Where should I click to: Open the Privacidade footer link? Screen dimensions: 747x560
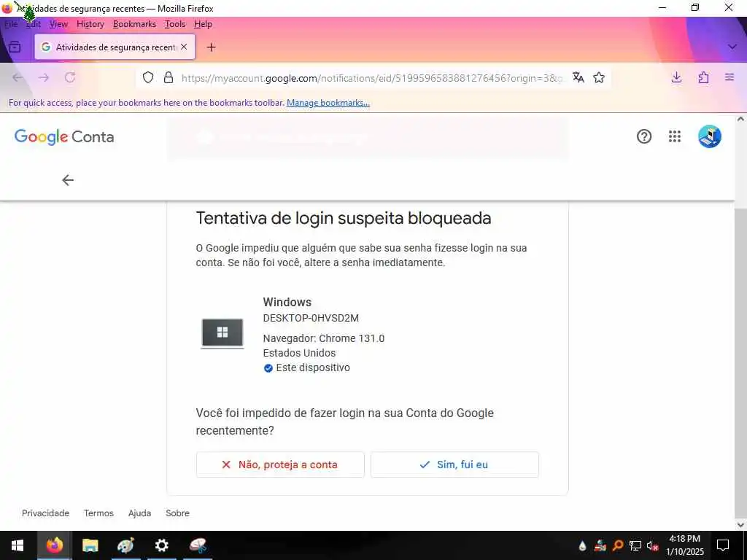pyautogui.click(x=46, y=513)
